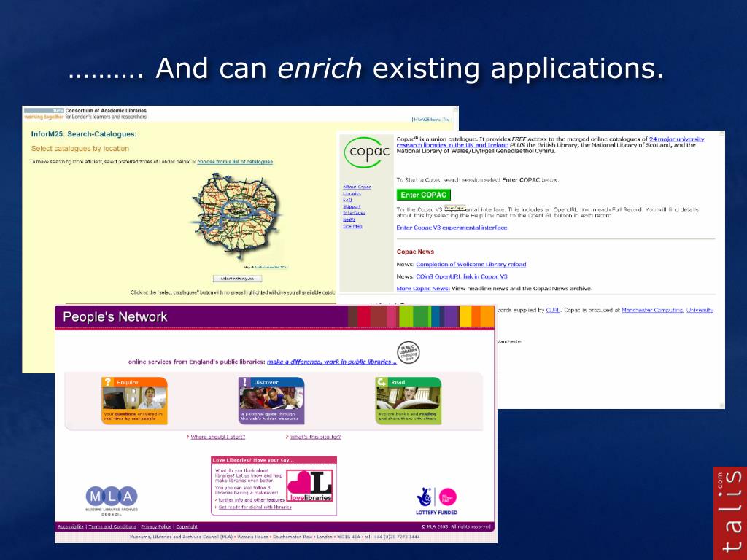Open the Libraries link in Copac sidebar
This screenshot has width=747, height=560.
pyautogui.click(x=352, y=194)
